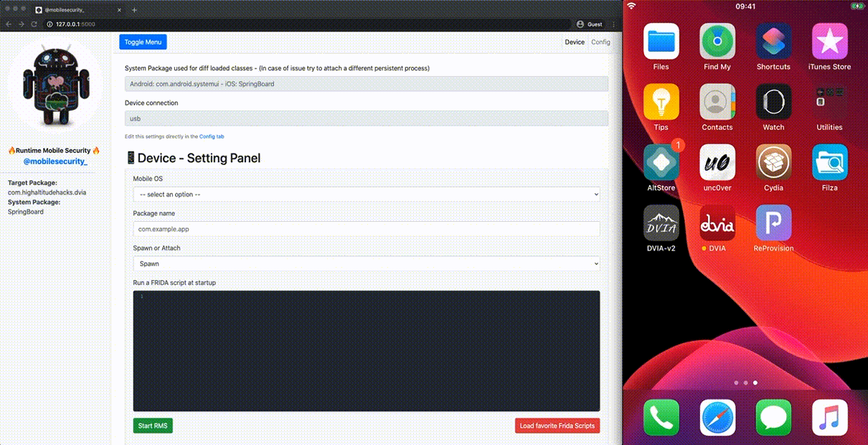This screenshot has width=868, height=445.
Task: Click the browser back arrow
Action: click(9, 24)
